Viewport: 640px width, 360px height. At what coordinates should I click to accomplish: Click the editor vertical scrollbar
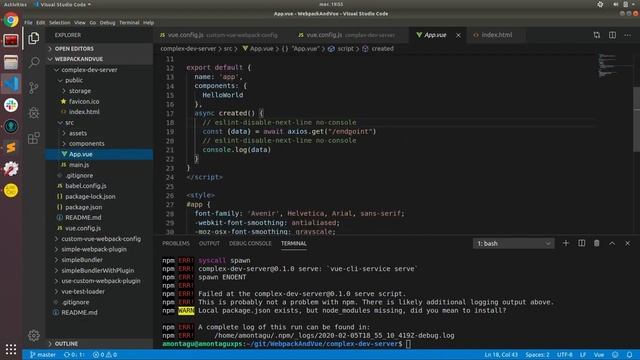[x=636, y=119]
